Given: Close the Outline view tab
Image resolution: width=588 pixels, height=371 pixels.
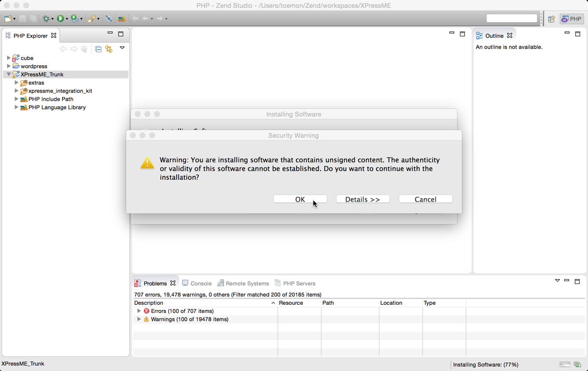Looking at the screenshot, I should pos(510,35).
